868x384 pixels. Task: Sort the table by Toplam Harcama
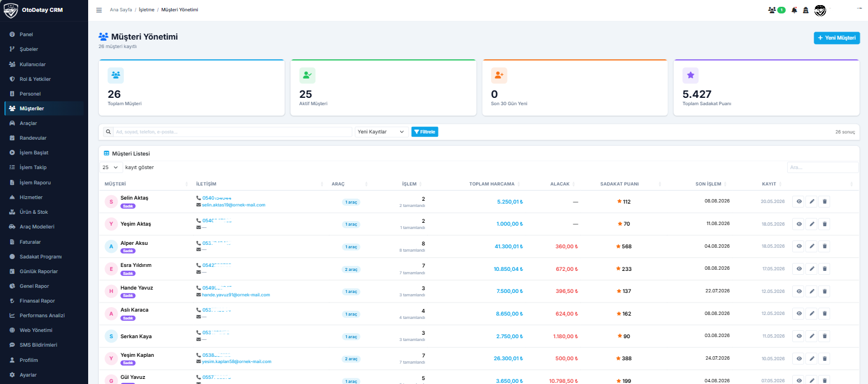[x=492, y=184]
